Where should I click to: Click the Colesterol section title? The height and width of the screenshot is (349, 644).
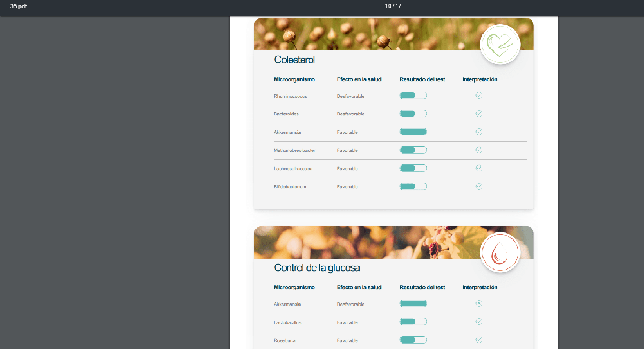pyautogui.click(x=294, y=60)
